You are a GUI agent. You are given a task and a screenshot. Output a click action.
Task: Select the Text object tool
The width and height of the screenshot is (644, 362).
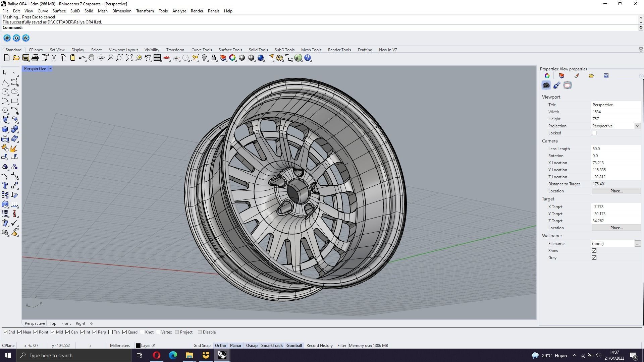click(5, 186)
